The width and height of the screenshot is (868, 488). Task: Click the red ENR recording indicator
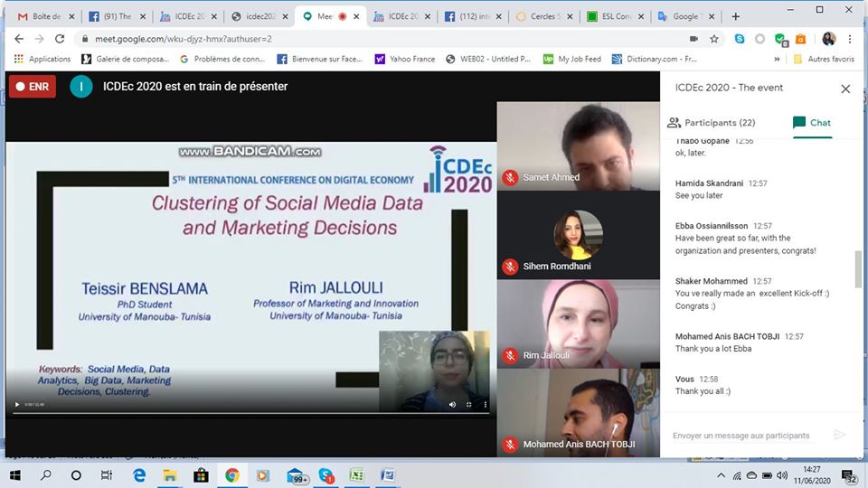point(33,87)
